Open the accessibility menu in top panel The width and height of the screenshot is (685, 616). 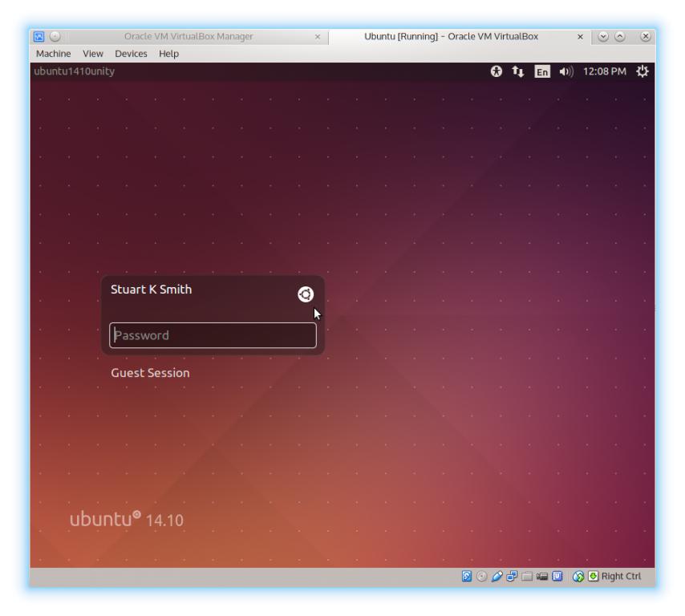coord(497,71)
